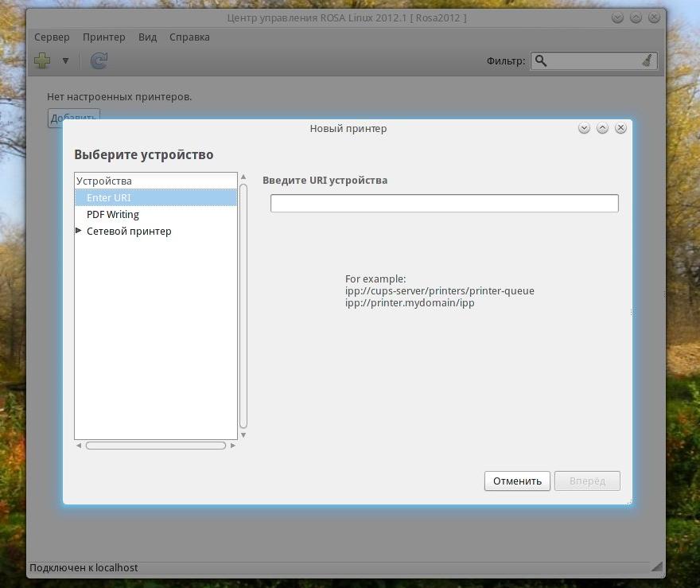
Task: Click the Отменить button
Action: [x=517, y=481]
